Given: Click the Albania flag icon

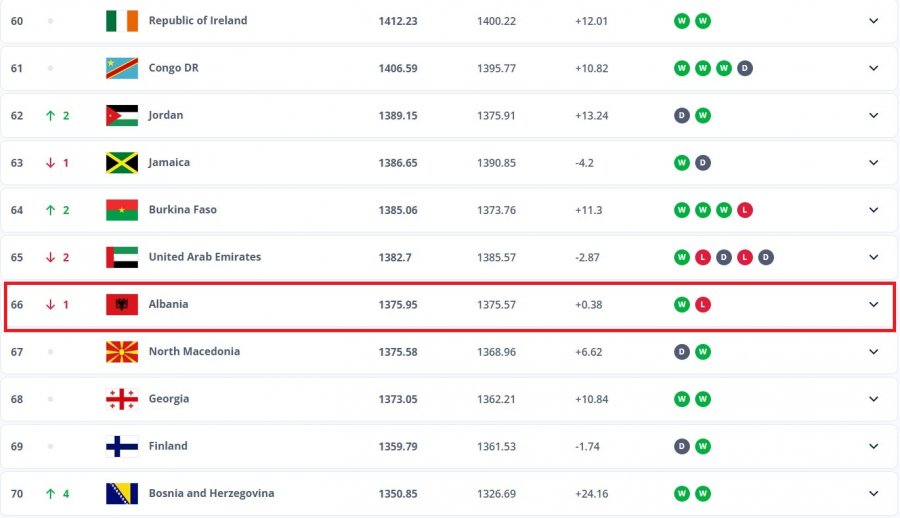Looking at the screenshot, I should click(x=122, y=304).
